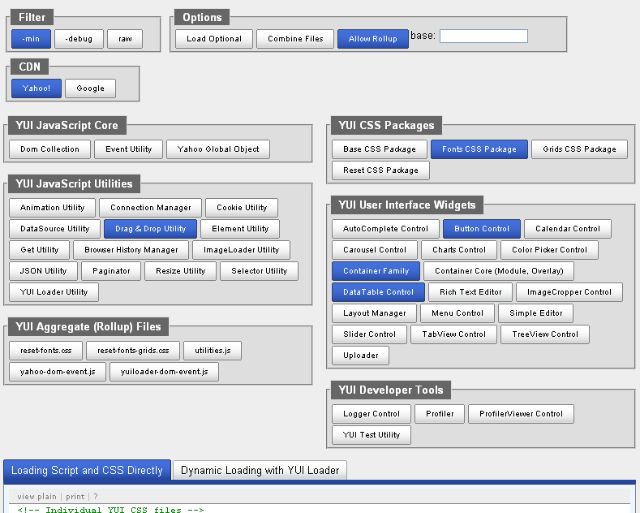The width and height of the screenshot is (640, 513).
Task: Choose reset-fonts-grids.css rollup
Action: point(133,351)
